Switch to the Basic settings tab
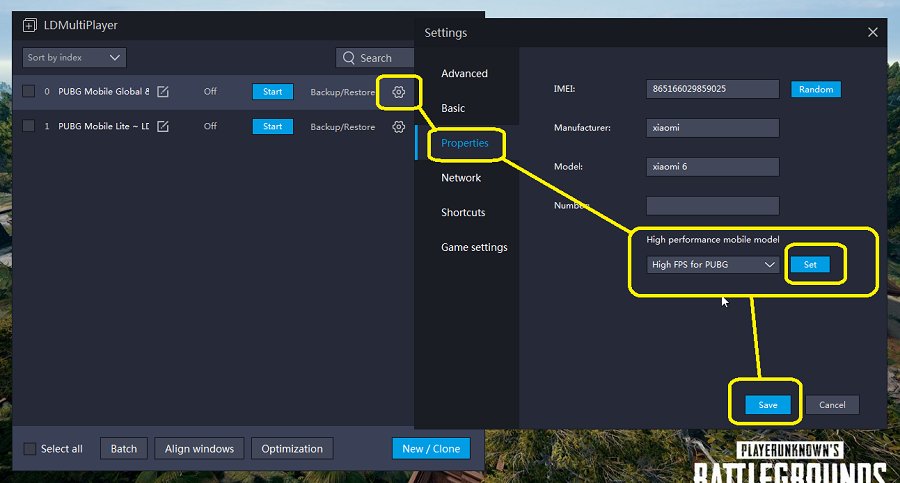The height and width of the screenshot is (483, 900). [453, 108]
